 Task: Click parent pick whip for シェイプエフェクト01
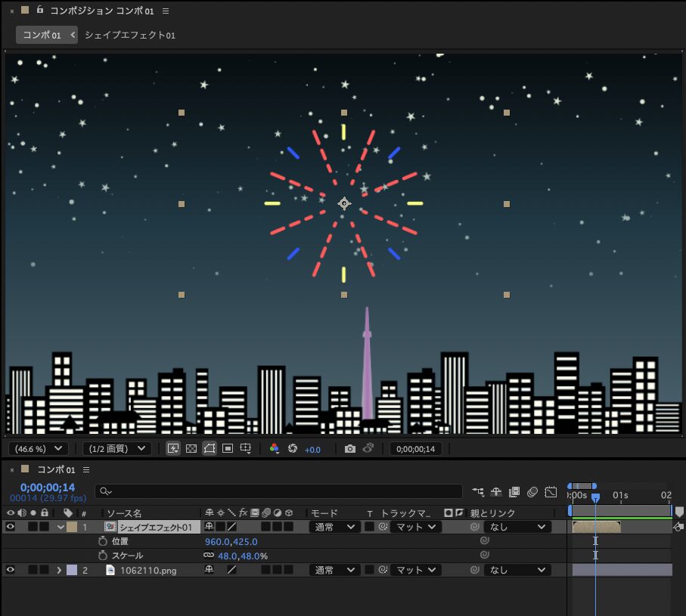(x=475, y=527)
